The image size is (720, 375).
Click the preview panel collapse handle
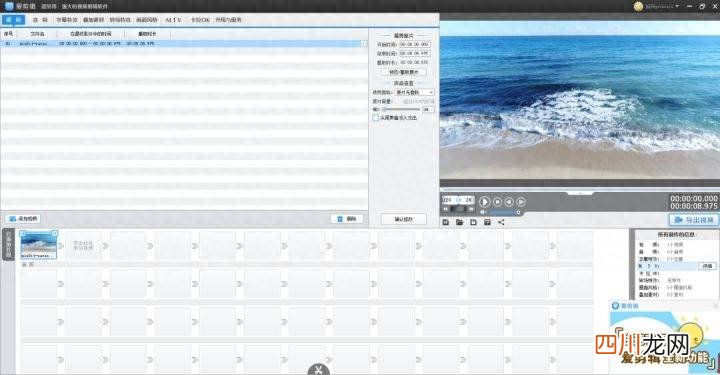pos(579,193)
